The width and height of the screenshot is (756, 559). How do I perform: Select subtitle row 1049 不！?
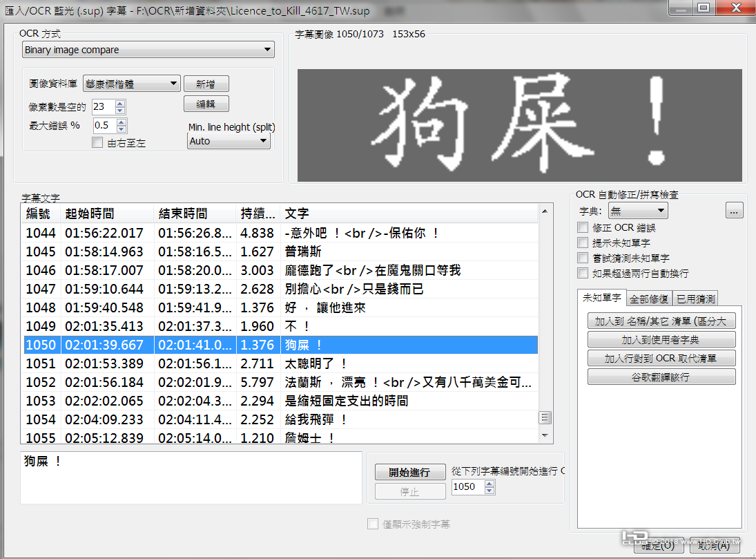280,326
